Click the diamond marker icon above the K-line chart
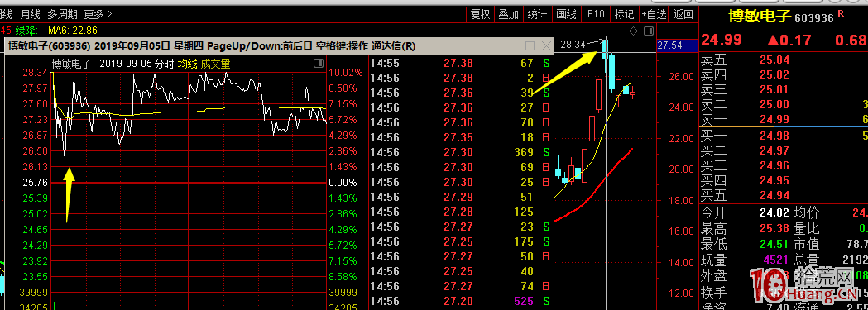The height and width of the screenshot is (310, 868). (634, 31)
